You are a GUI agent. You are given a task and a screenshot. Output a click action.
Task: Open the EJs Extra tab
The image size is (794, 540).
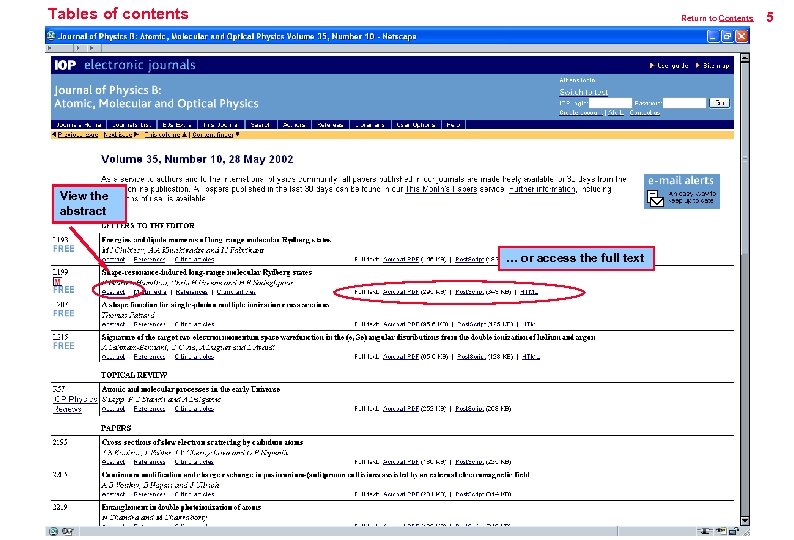[177, 125]
